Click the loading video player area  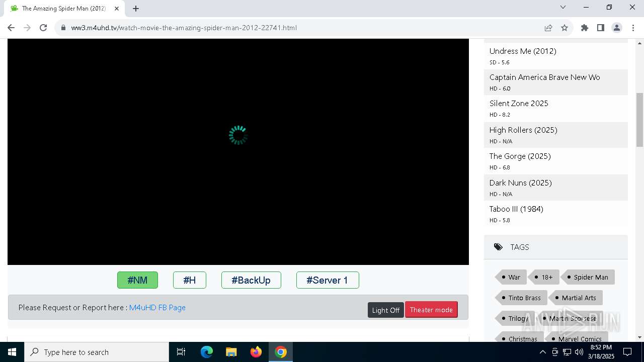click(x=238, y=151)
